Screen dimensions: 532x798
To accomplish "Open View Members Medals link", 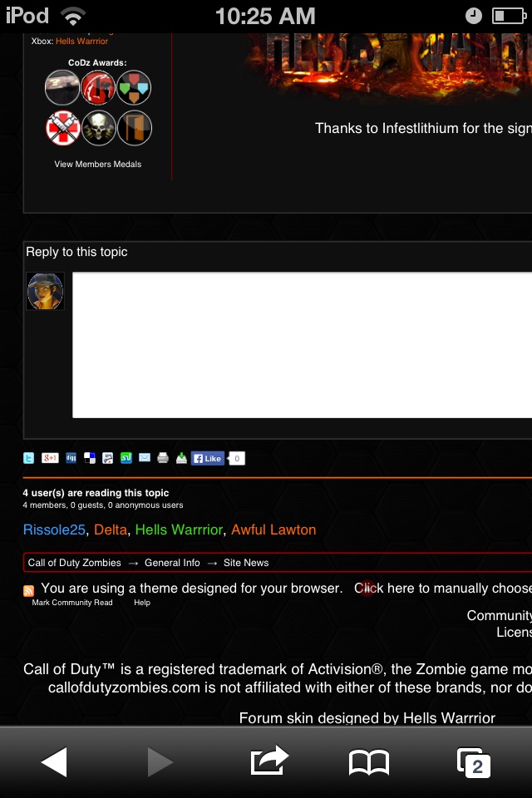I will [98, 164].
